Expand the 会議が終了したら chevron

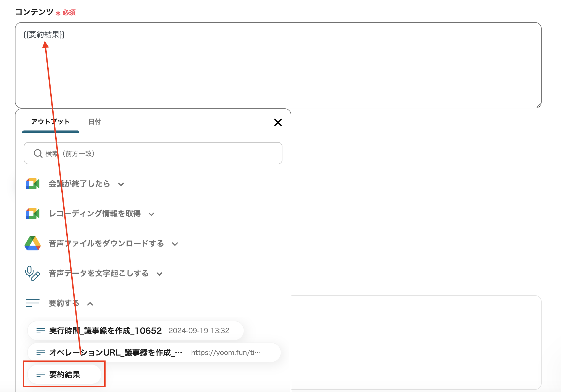[x=121, y=184]
